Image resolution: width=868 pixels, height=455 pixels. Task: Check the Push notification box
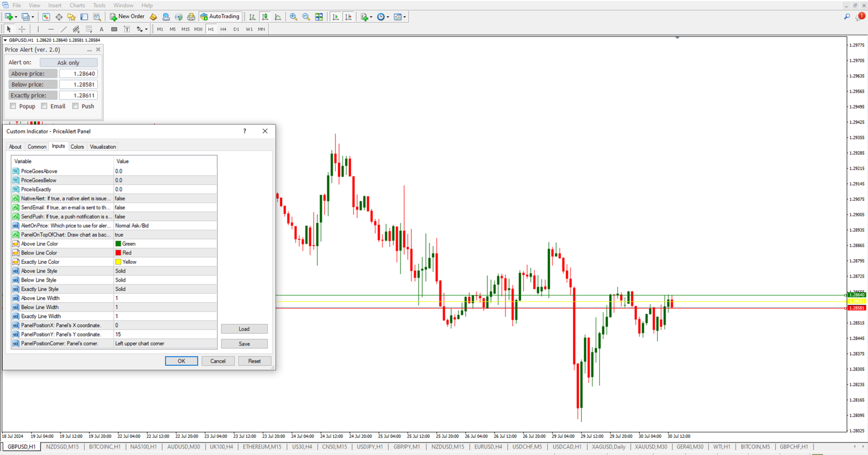click(x=75, y=106)
